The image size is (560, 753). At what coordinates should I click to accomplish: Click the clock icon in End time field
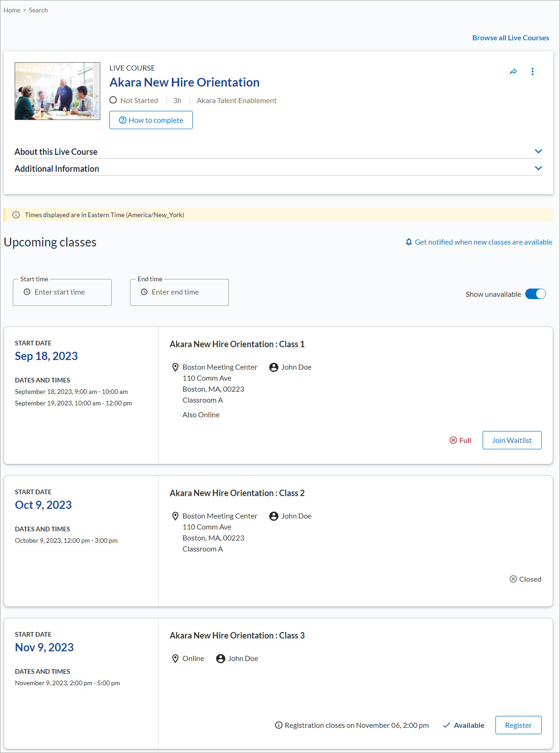(x=144, y=292)
